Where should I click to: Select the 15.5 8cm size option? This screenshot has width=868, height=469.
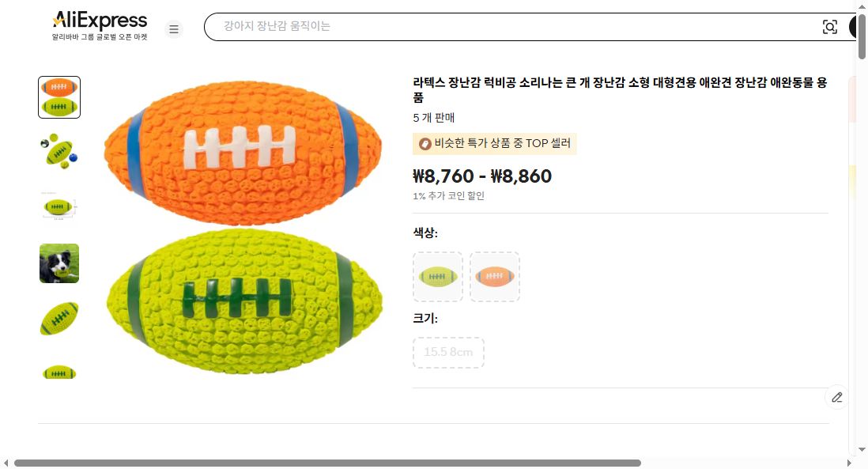coord(448,352)
